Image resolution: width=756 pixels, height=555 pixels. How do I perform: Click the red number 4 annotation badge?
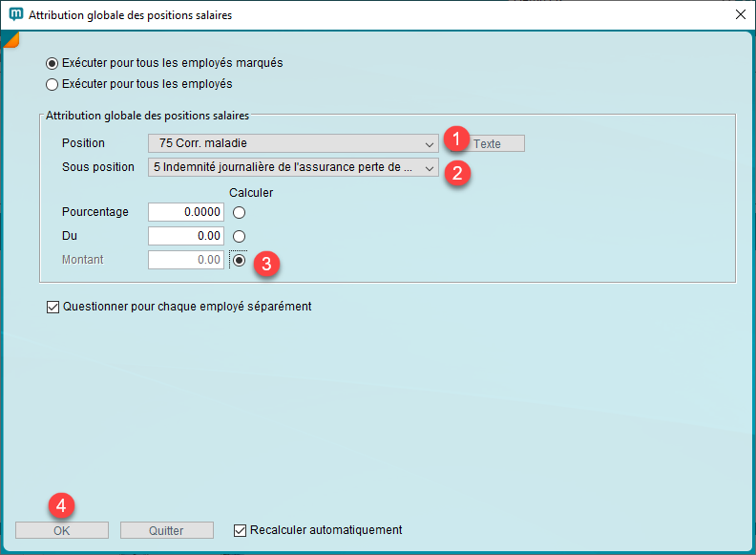click(x=60, y=502)
